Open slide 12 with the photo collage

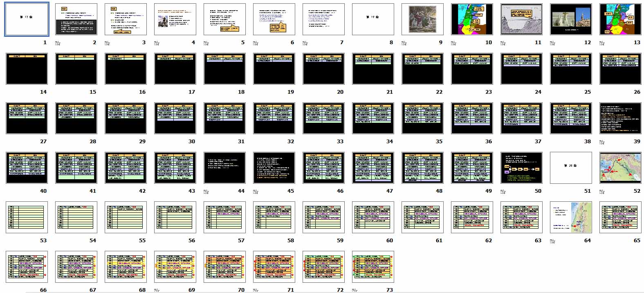(x=571, y=19)
